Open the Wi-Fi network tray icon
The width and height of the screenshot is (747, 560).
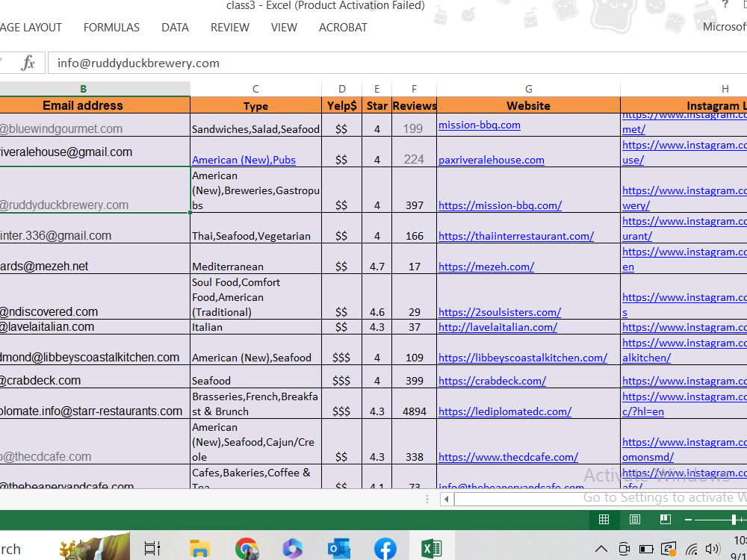(x=691, y=549)
